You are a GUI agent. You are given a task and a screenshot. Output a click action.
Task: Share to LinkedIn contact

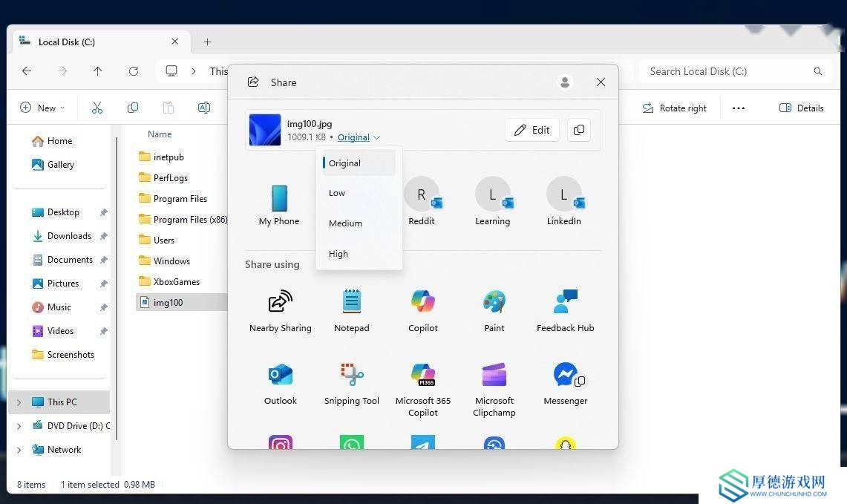563,201
